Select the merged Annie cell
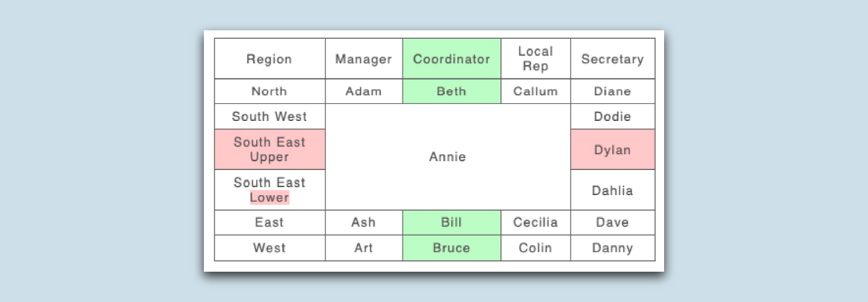The height and width of the screenshot is (302, 868). [448, 157]
